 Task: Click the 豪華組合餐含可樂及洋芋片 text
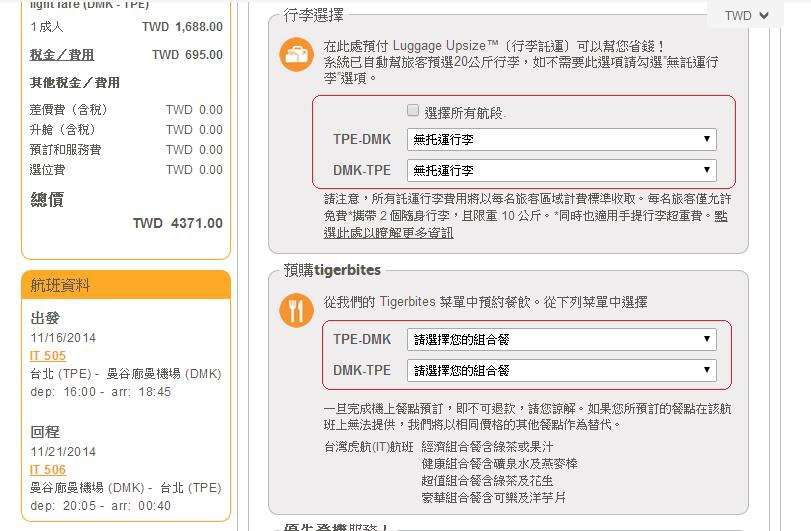(493, 498)
